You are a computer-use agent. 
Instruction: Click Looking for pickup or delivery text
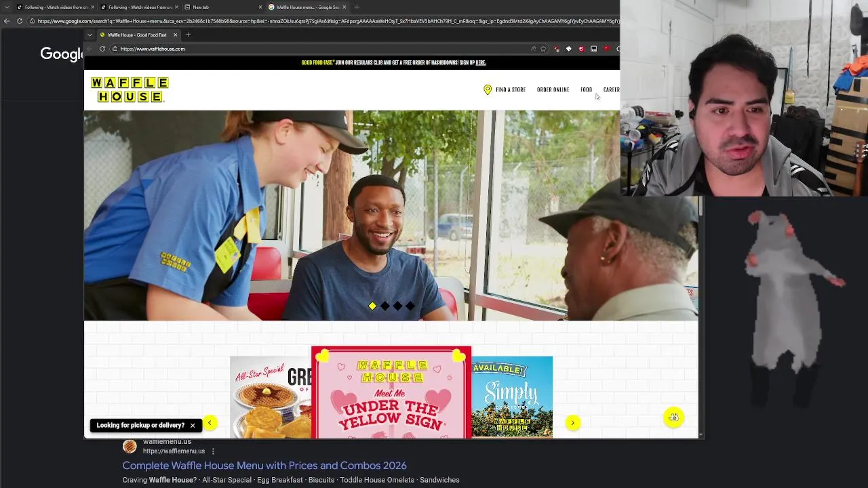140,426
